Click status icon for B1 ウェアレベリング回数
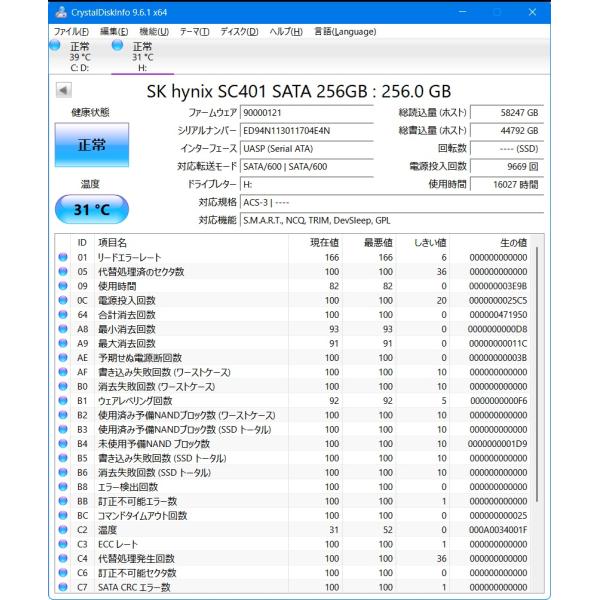 click(x=63, y=401)
